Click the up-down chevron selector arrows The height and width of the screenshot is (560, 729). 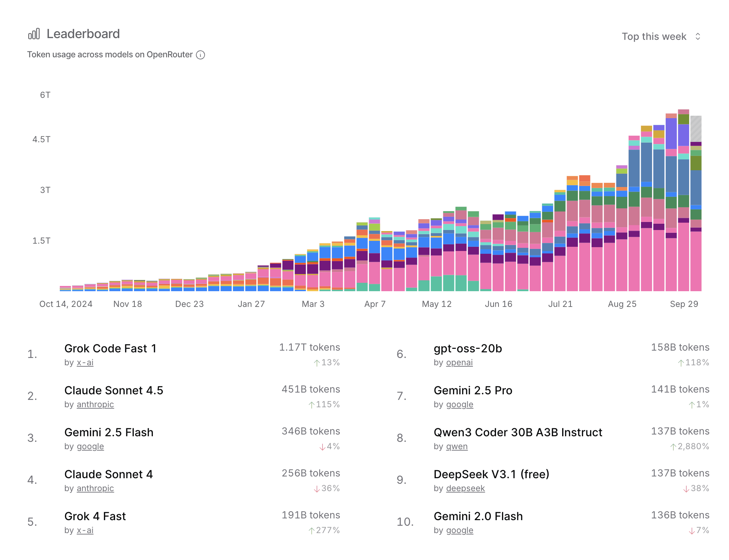pyautogui.click(x=698, y=36)
